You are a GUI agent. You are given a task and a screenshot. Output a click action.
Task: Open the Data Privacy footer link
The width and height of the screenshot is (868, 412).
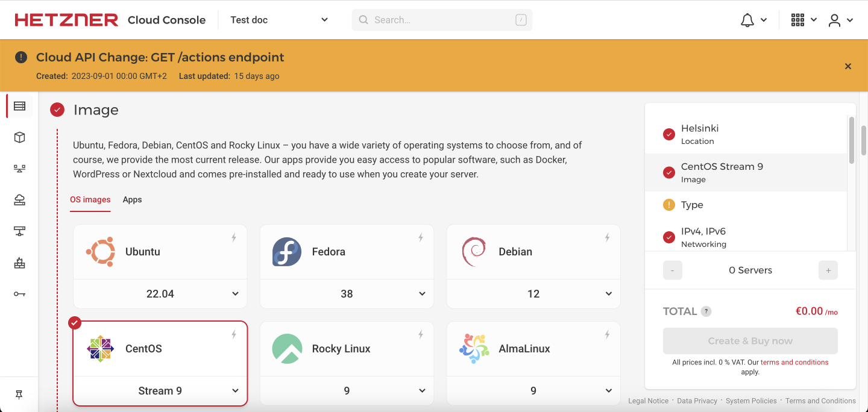point(697,401)
